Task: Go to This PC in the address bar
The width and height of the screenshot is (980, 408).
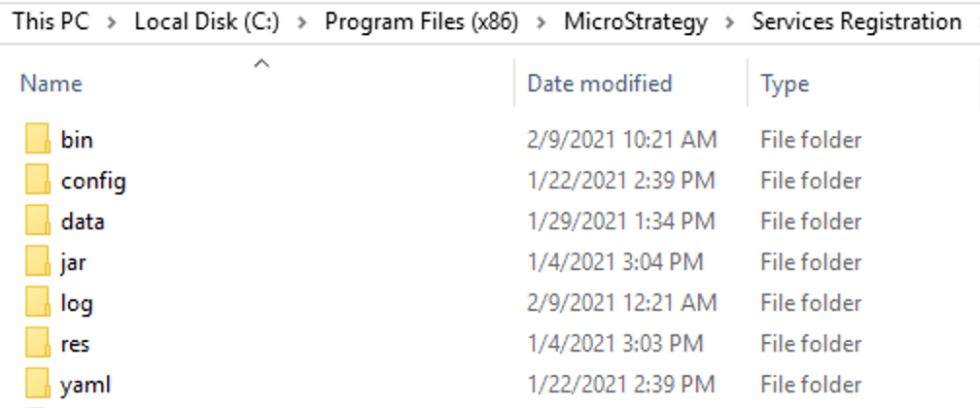Action: [x=51, y=21]
